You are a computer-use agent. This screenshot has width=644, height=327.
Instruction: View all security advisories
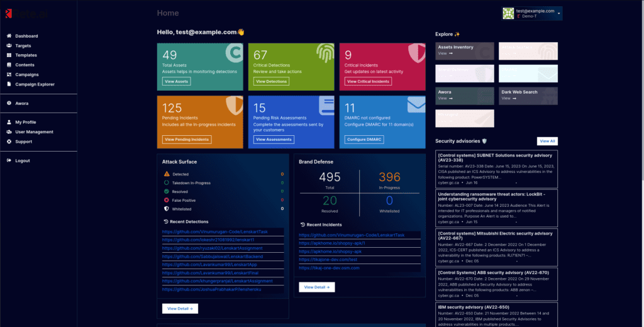547,141
